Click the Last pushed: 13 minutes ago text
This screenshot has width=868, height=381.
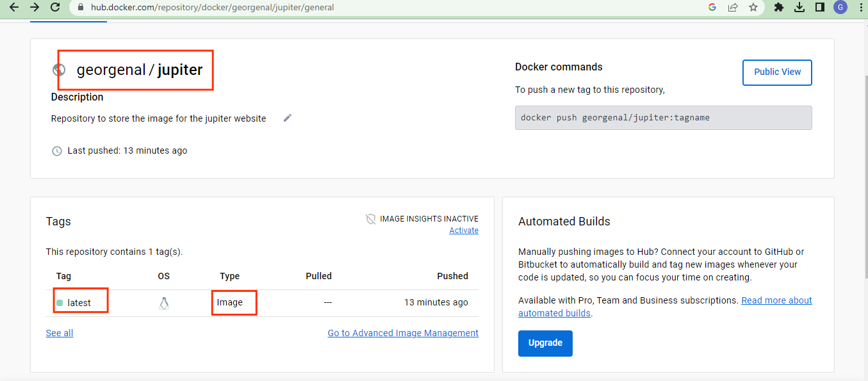pyautogui.click(x=127, y=150)
